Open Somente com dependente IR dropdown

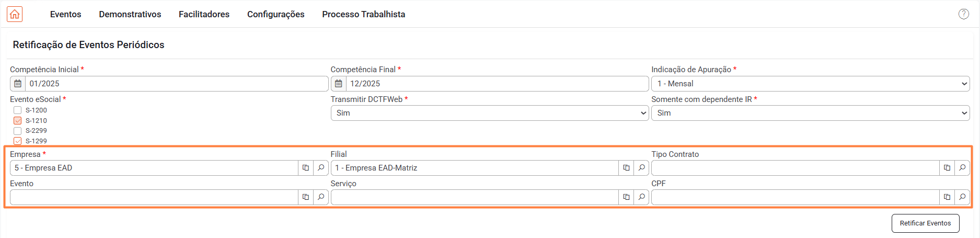(810, 113)
